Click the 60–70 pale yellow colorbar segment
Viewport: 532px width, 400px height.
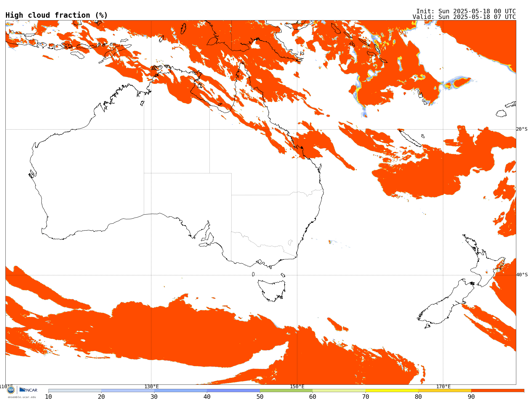pyautogui.click(x=339, y=391)
